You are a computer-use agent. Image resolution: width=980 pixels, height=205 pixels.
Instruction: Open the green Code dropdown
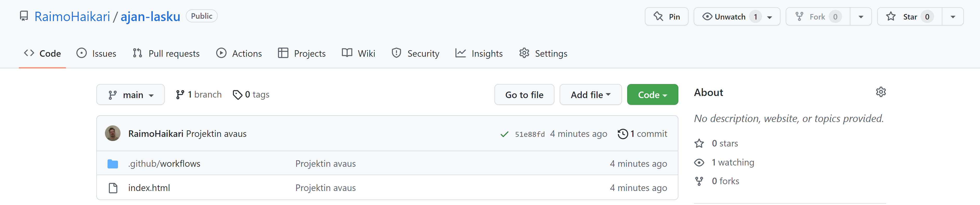[x=652, y=94]
